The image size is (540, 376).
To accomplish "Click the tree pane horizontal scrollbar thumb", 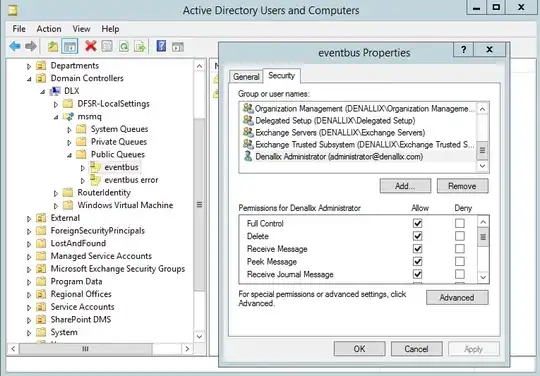I will (85, 349).
